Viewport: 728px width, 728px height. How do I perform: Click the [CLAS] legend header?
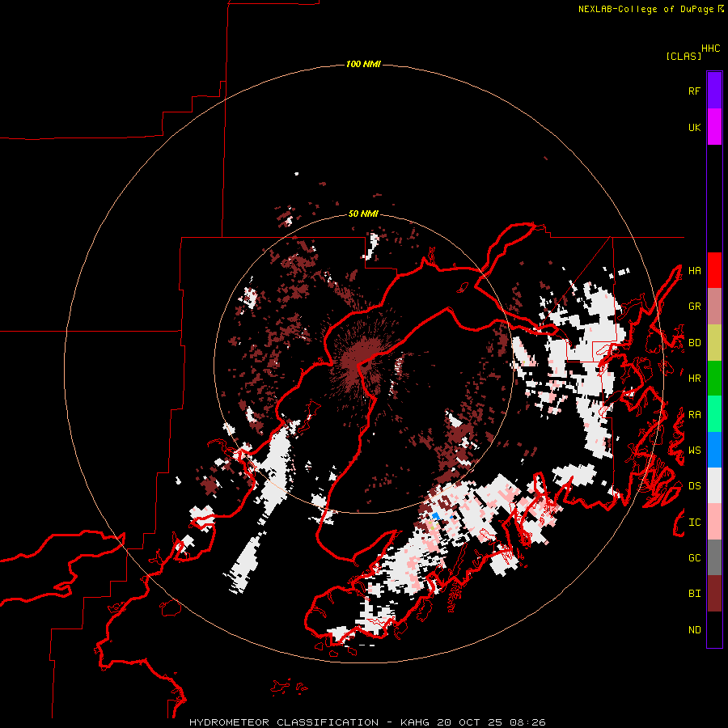click(684, 56)
